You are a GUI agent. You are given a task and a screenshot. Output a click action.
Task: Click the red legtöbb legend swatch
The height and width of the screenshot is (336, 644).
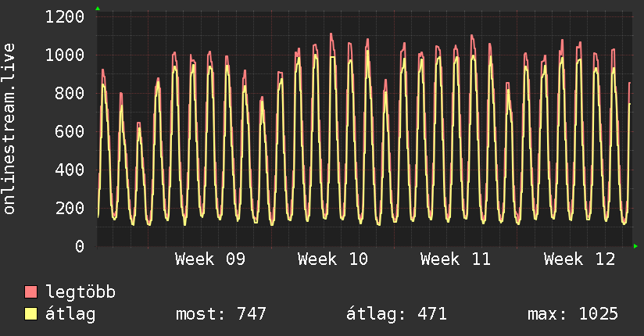pos(31,292)
